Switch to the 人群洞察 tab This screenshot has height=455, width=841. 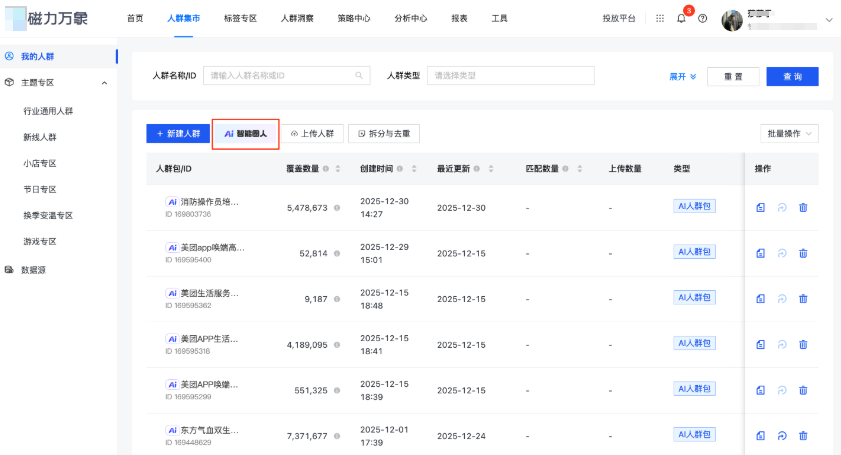(x=297, y=18)
